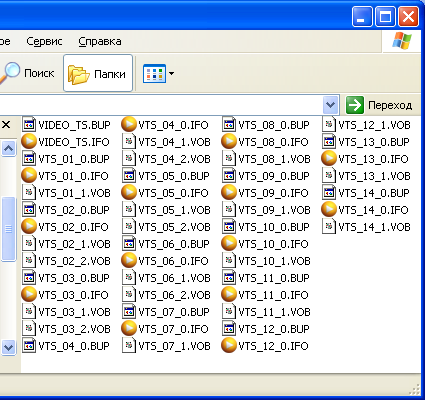
Task: Select the VTS_14_1.VOB file icon
Action: [x=329, y=227]
